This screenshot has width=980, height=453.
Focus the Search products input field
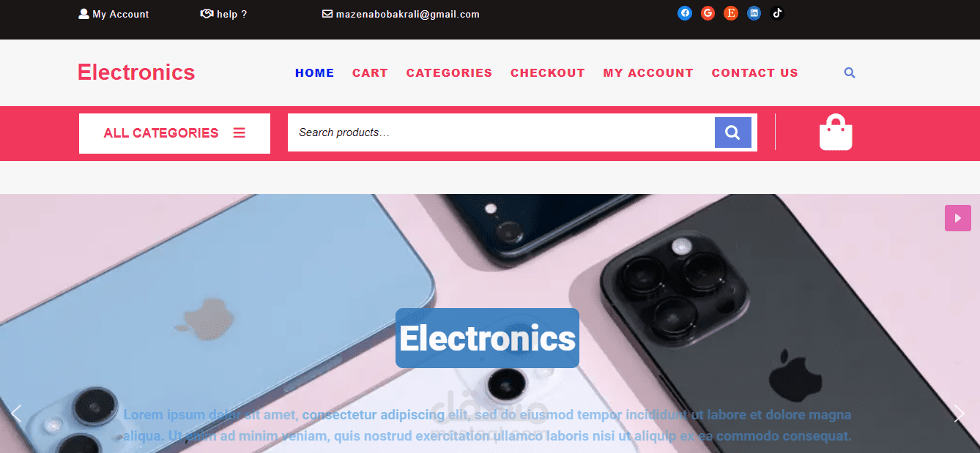pos(501,132)
